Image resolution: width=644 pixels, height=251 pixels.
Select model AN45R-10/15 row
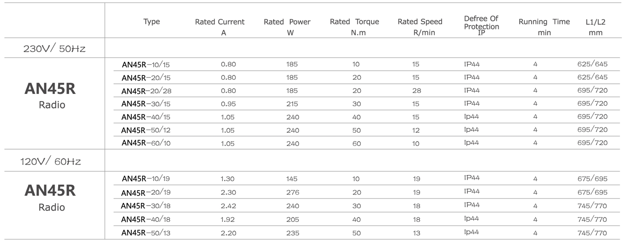[363, 64]
